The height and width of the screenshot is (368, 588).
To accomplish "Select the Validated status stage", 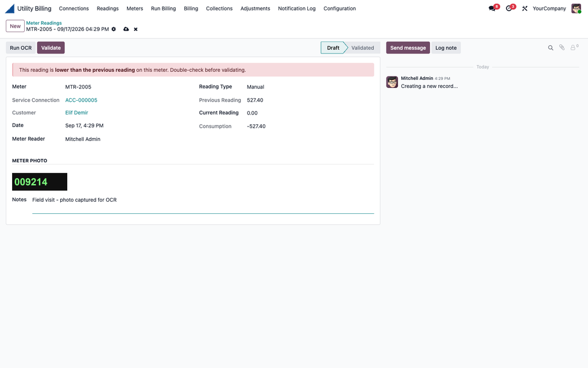I will click(x=363, y=48).
